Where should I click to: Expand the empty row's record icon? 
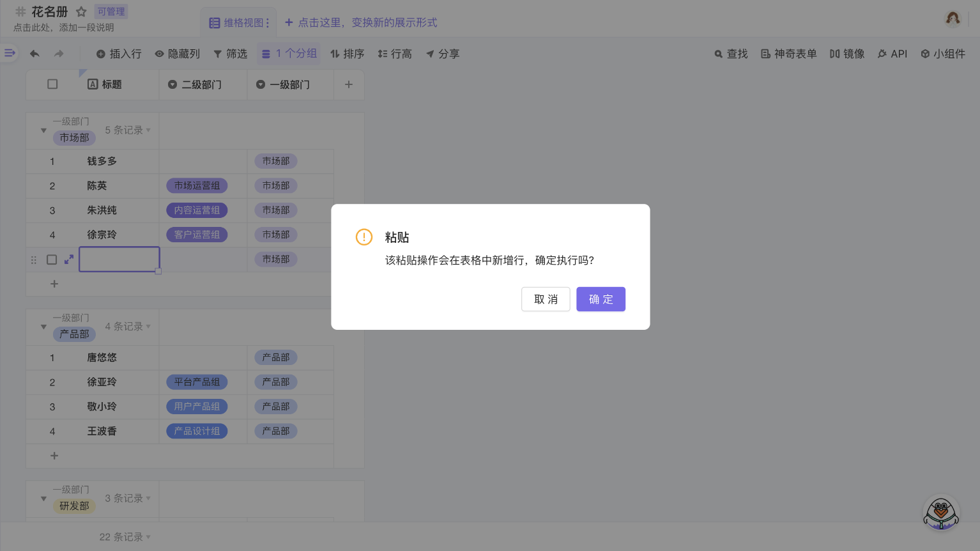click(69, 260)
